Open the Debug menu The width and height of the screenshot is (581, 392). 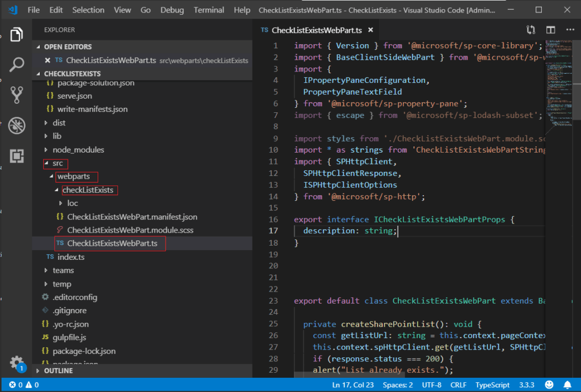point(172,10)
